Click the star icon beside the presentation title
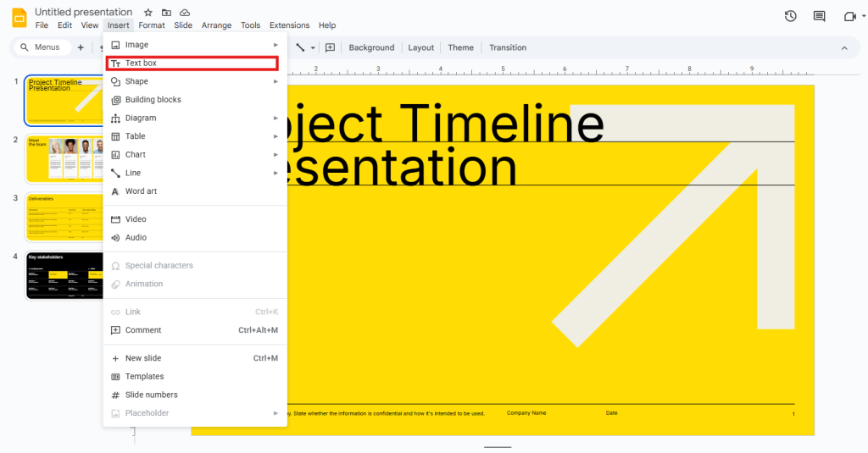868x453 pixels. [x=148, y=13]
